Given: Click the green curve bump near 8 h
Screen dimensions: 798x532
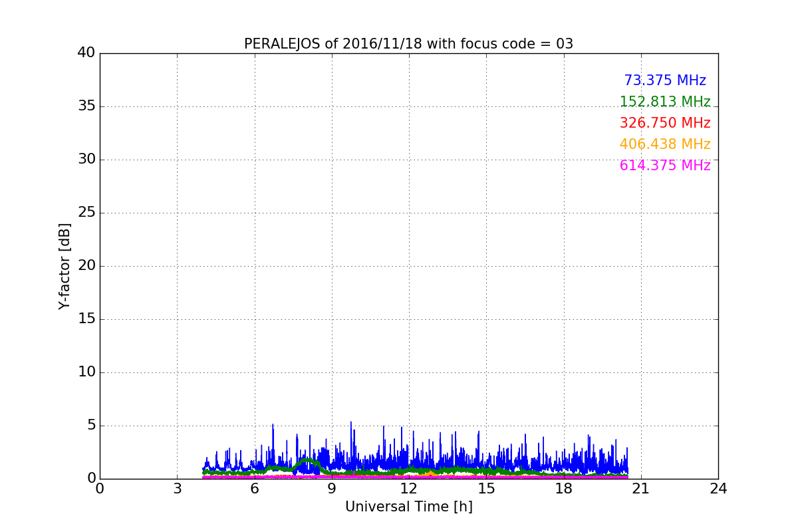Looking at the screenshot, I should coord(307,462).
